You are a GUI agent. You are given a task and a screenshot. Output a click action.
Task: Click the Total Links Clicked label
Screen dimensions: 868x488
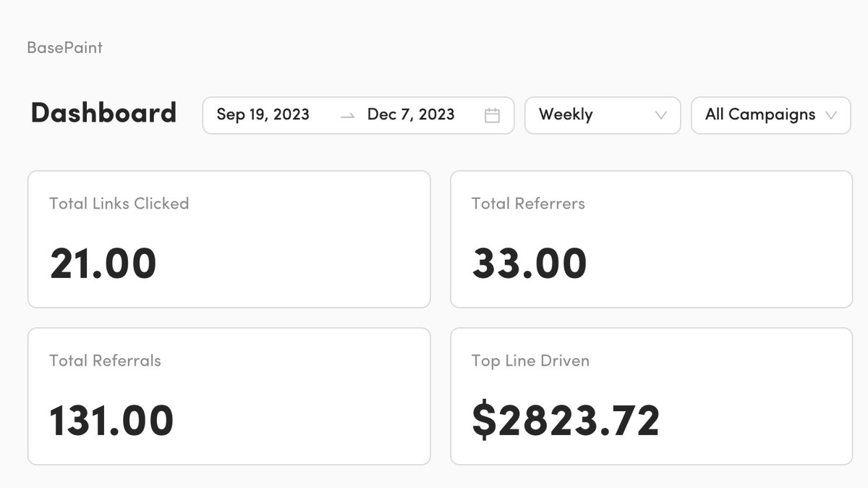(x=119, y=203)
